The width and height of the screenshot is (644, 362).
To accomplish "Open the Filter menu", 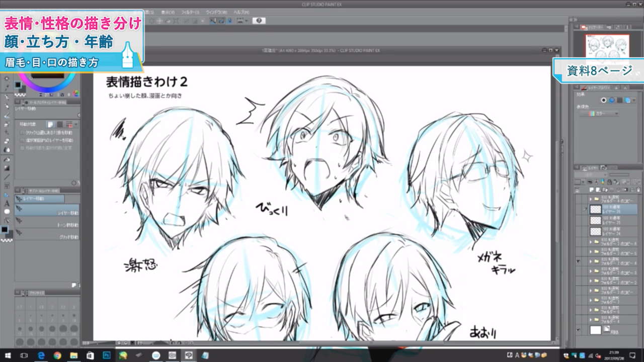I will (190, 12).
